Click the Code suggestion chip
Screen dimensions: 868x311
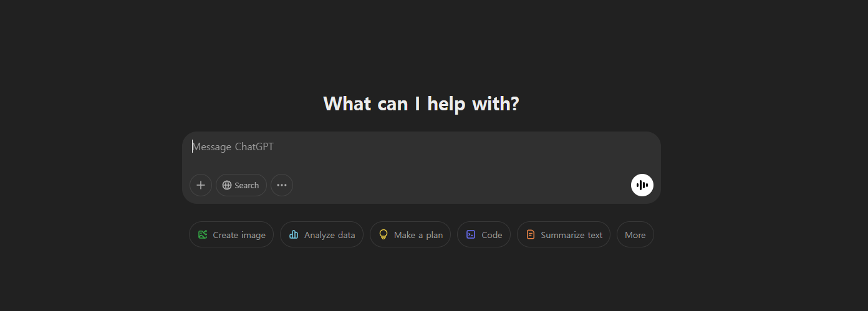(484, 235)
